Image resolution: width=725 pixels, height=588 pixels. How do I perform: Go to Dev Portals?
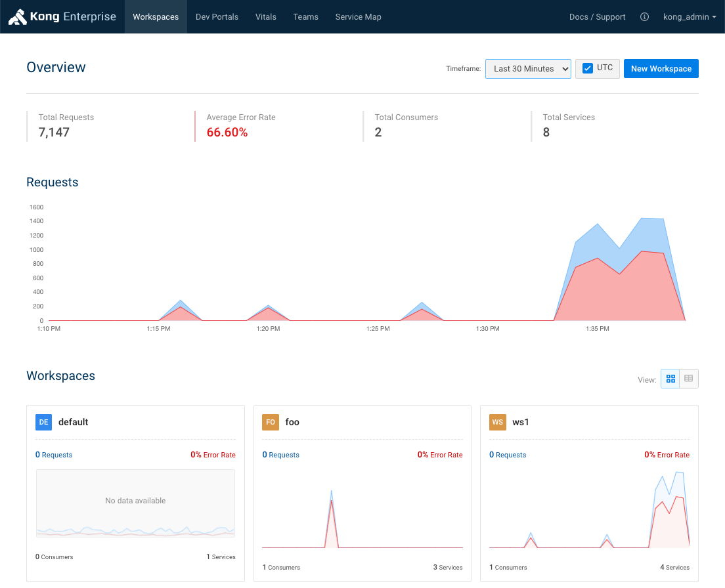click(217, 17)
